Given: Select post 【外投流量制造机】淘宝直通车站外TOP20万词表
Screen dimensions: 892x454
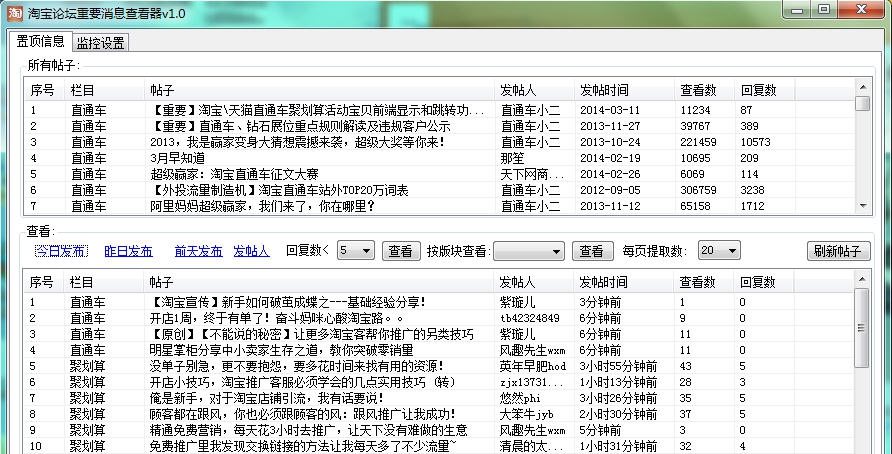Looking at the screenshot, I should pyautogui.click(x=279, y=190).
